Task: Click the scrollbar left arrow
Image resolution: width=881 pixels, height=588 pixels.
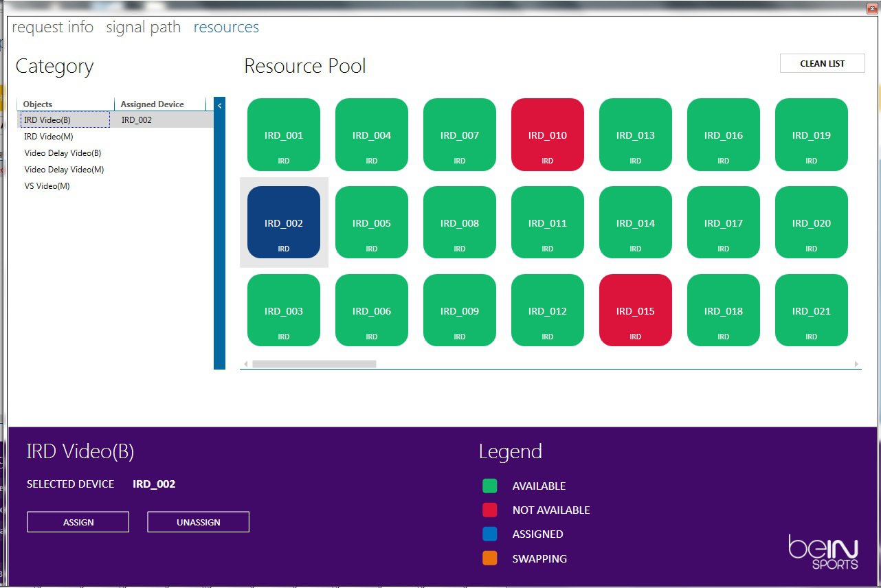Action: pyautogui.click(x=246, y=364)
